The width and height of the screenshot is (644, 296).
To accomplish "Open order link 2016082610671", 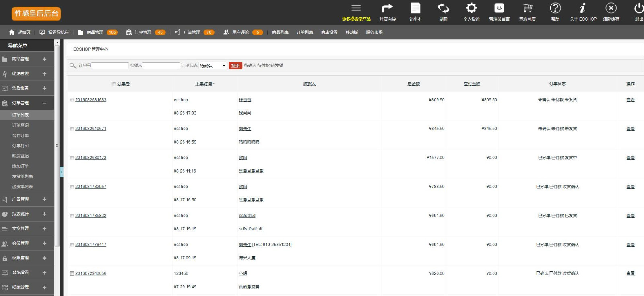I will click(x=91, y=129).
